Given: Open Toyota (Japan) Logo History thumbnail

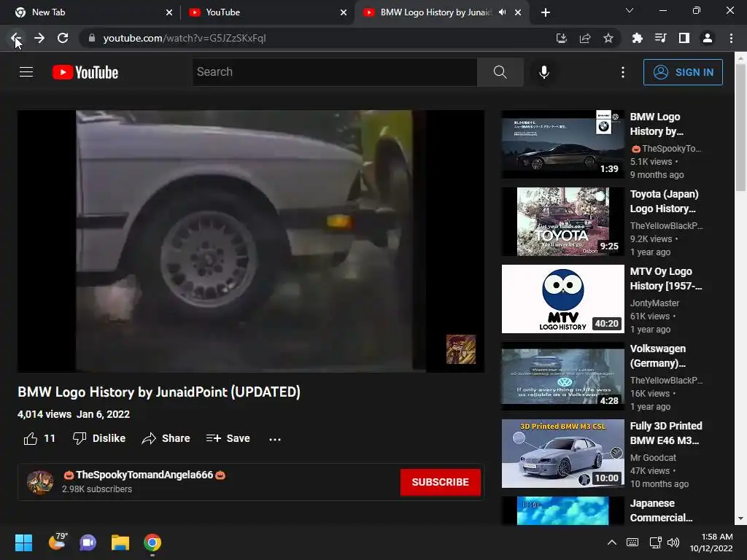Looking at the screenshot, I should pyautogui.click(x=562, y=222).
